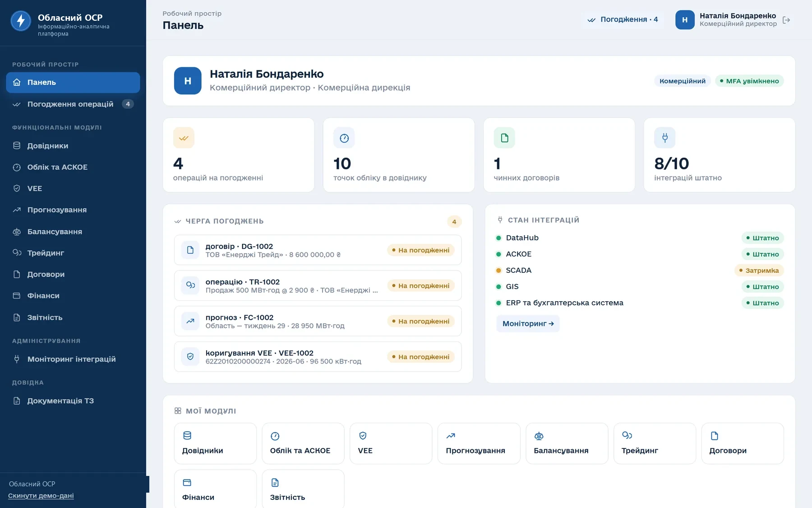
Task: Open Договори in the sidebar
Action: pos(73,274)
